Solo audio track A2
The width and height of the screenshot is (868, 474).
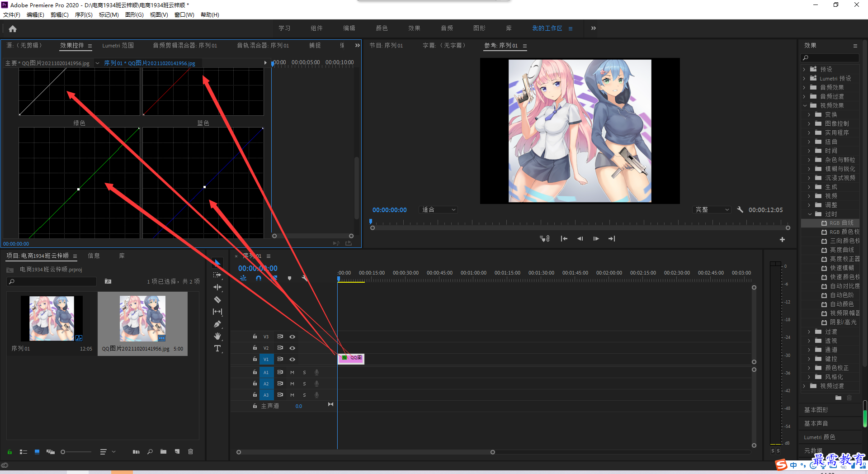click(x=304, y=384)
